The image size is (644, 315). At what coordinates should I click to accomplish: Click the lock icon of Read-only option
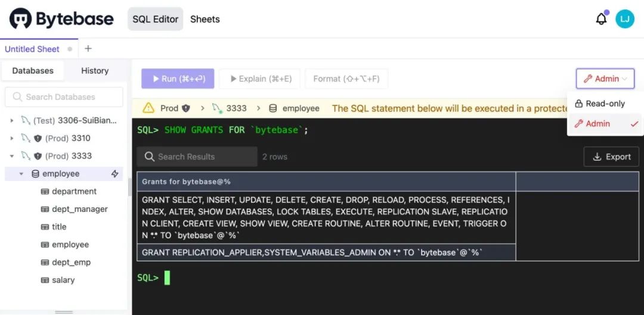tap(578, 104)
